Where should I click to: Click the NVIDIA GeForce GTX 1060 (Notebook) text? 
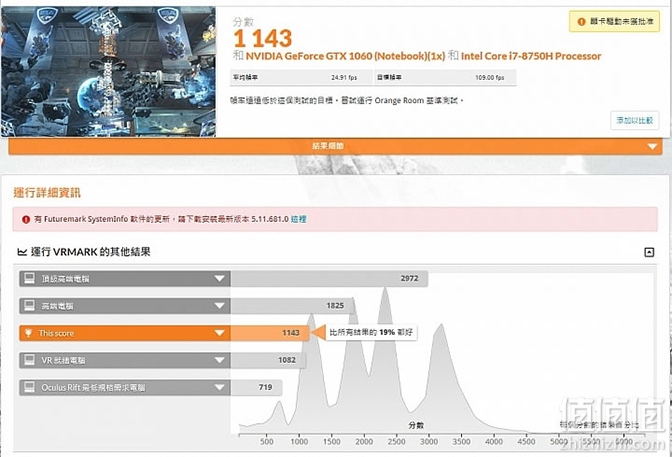(x=345, y=56)
